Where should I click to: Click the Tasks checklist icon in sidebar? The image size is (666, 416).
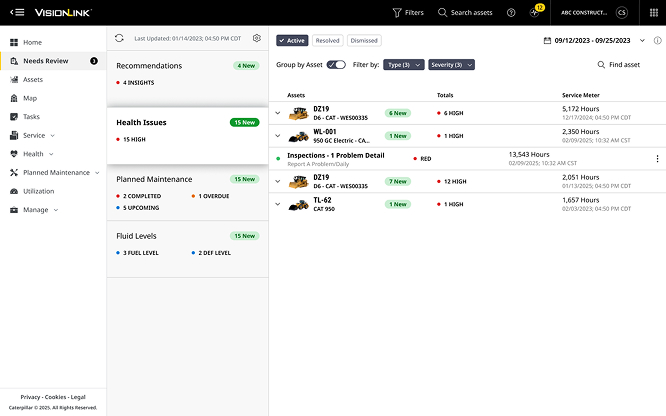tap(14, 117)
